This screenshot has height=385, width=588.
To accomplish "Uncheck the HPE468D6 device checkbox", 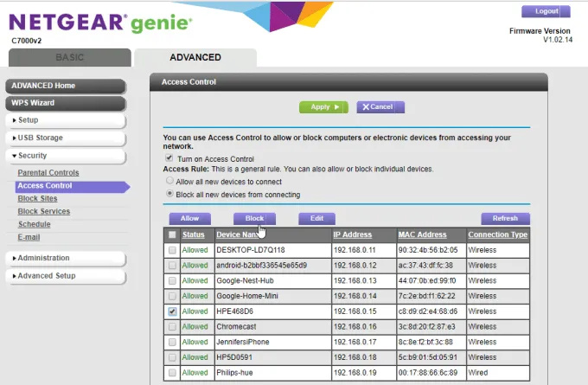I will (x=173, y=311).
